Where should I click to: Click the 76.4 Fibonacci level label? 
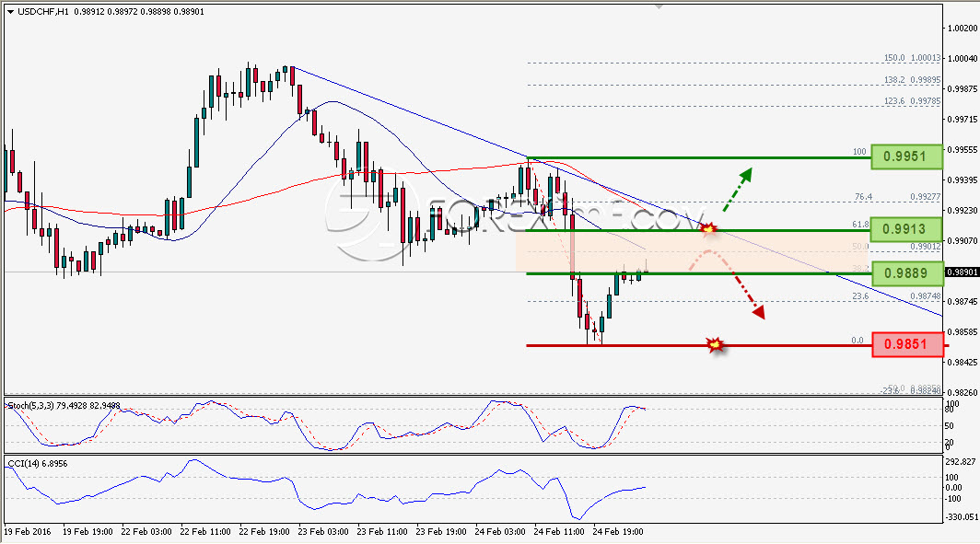click(863, 197)
